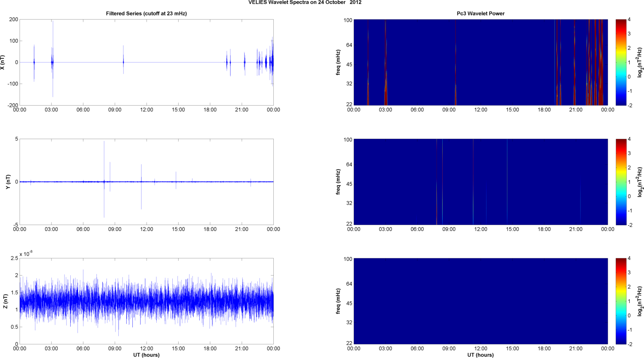This screenshot has width=644, height=358.
Task: Click the Y-series spike near 11:30
Action: [x=141, y=187]
